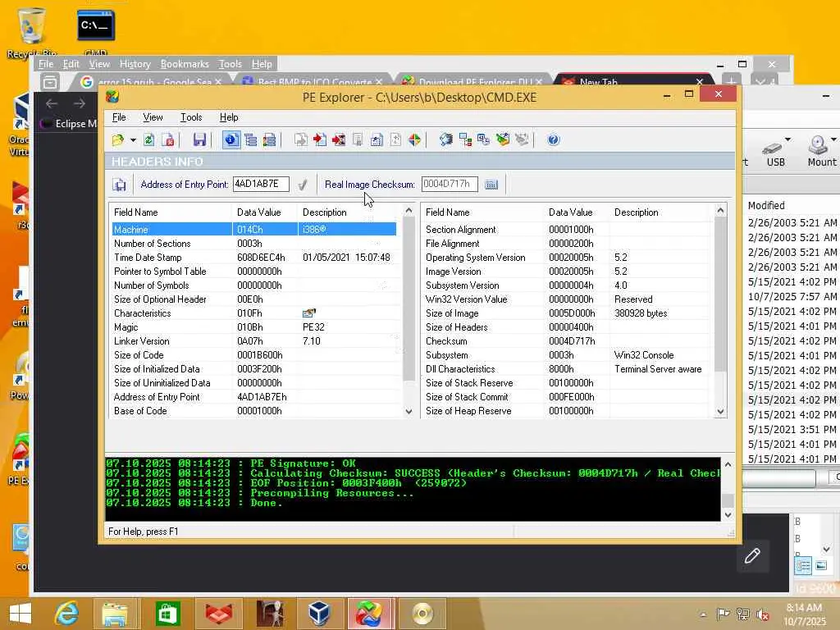
Task: Open File Explorer from the taskbar
Action: 115,613
